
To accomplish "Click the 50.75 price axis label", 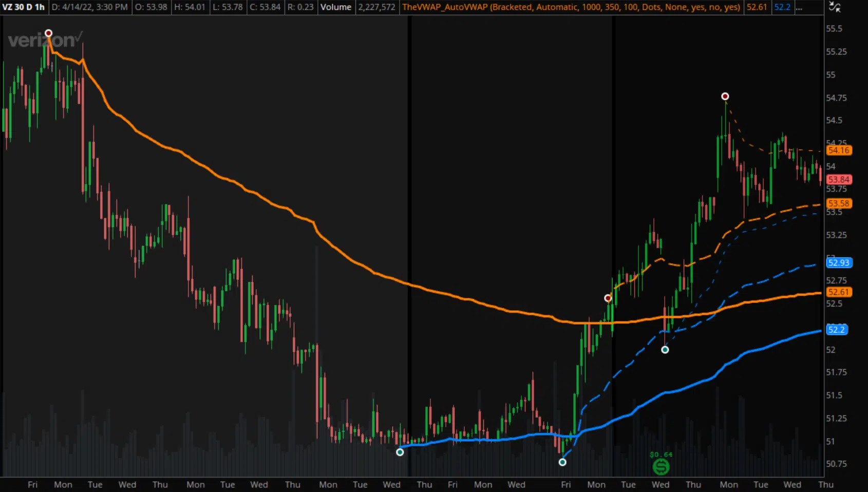I will [836, 464].
